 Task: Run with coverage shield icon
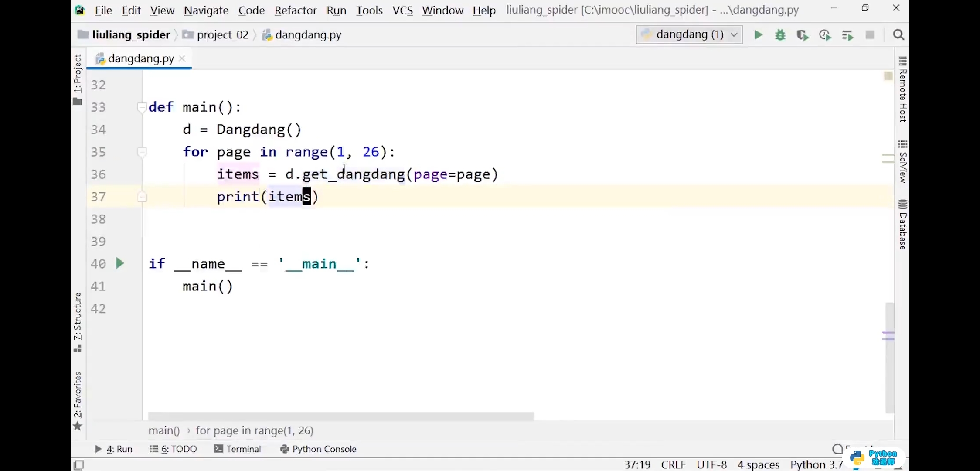pyautogui.click(x=802, y=35)
